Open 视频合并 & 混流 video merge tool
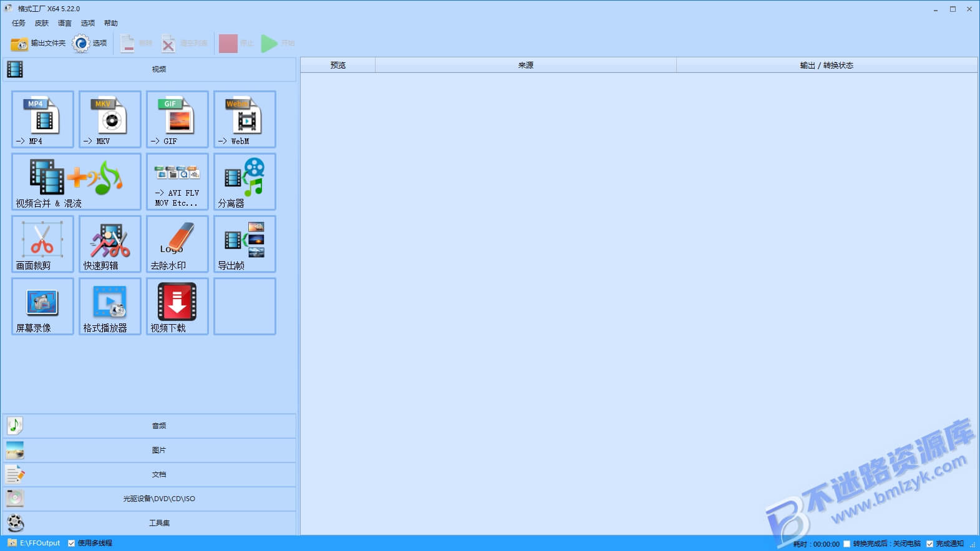Image resolution: width=980 pixels, height=551 pixels. click(x=76, y=181)
